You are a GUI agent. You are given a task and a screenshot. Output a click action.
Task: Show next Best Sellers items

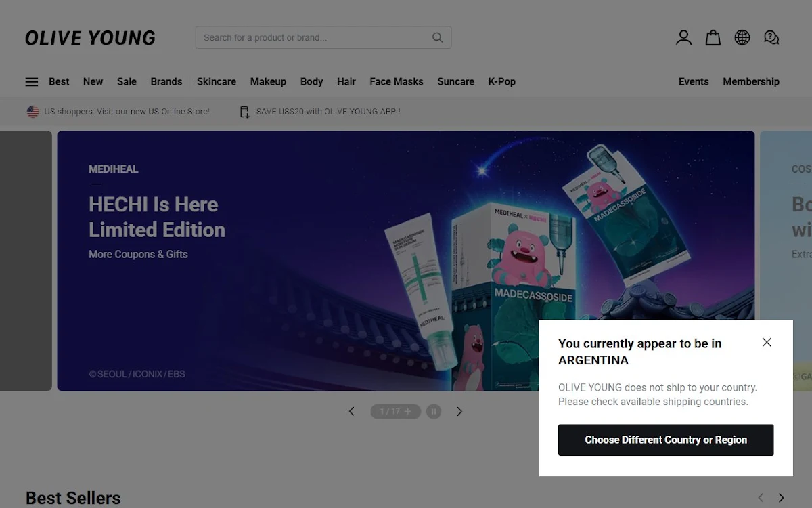[x=781, y=498]
